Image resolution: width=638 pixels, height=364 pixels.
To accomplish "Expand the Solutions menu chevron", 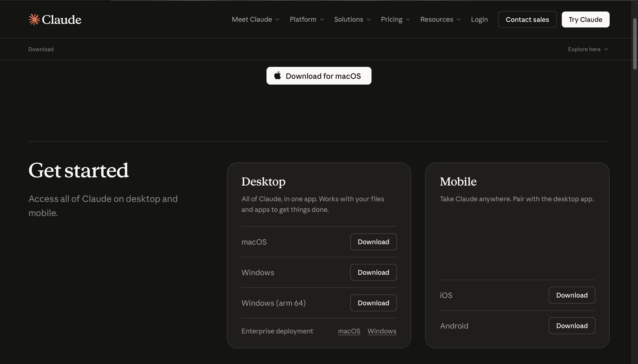I will (x=369, y=19).
